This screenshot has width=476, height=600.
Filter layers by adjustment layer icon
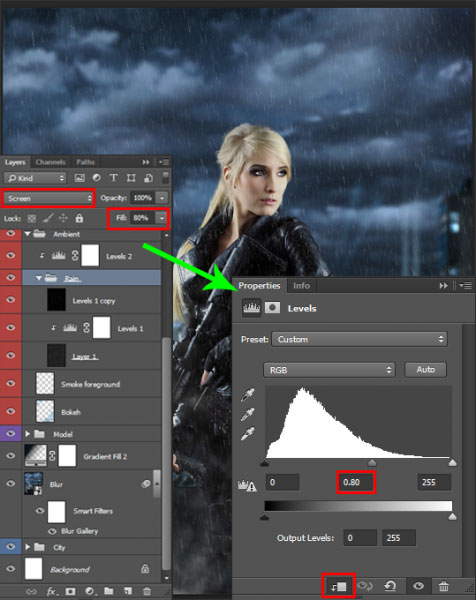(x=96, y=178)
